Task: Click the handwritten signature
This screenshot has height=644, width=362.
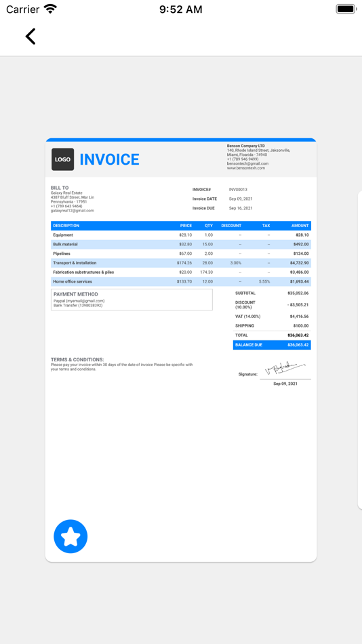Action: (x=286, y=368)
